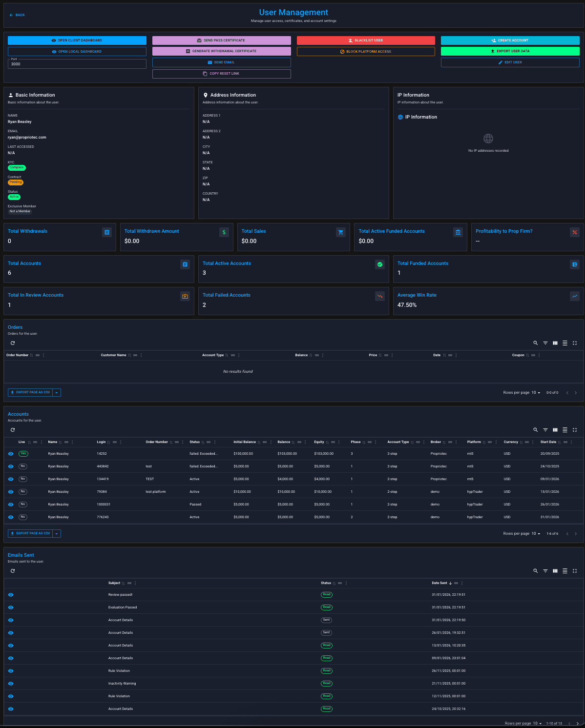Change rows per page in Accounts table

[x=536, y=534]
